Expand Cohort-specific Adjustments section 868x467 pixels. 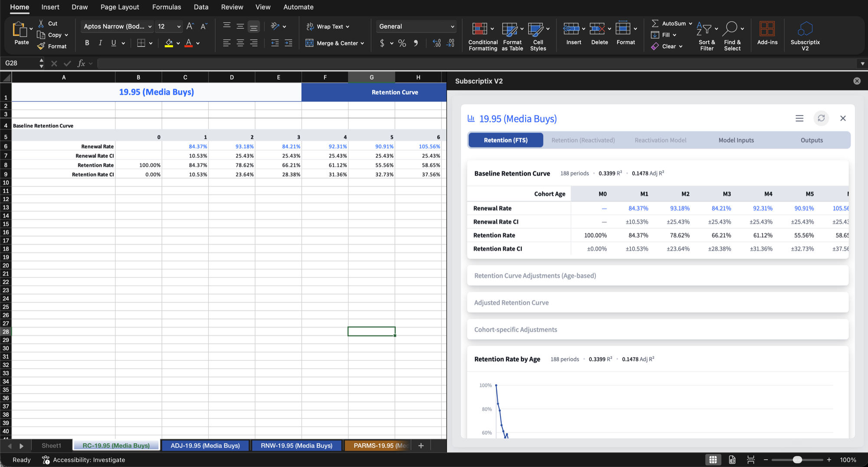point(658,329)
